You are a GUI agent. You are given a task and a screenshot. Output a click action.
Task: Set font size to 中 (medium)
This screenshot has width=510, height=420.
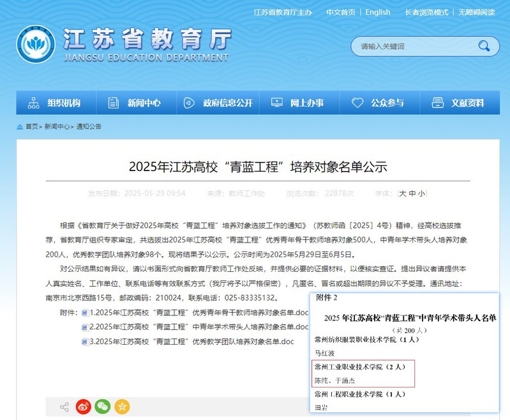412,193
